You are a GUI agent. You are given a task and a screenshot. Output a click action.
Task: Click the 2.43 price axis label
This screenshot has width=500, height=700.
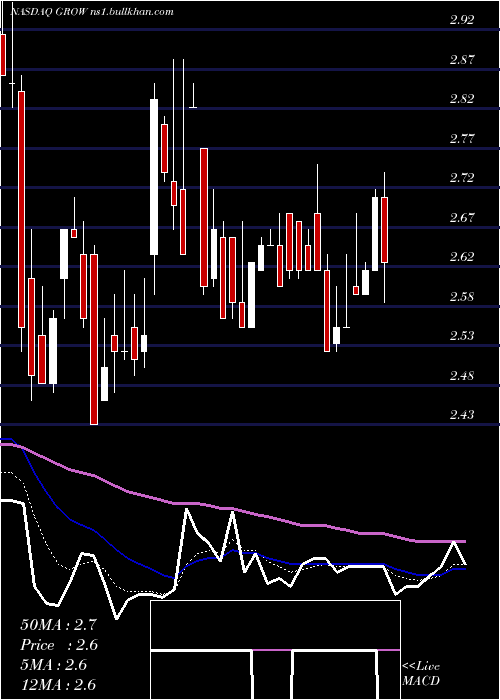pyautogui.click(x=462, y=415)
